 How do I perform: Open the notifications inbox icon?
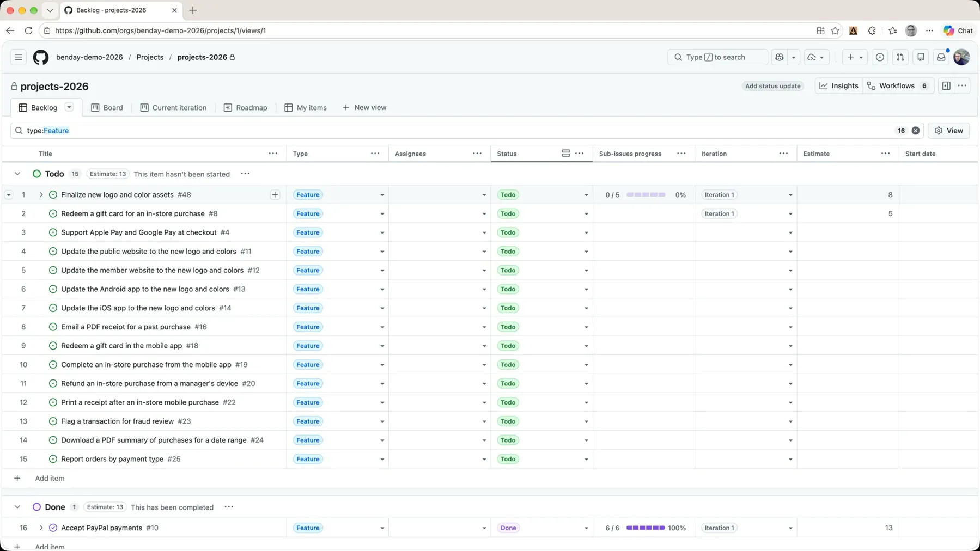click(x=941, y=57)
